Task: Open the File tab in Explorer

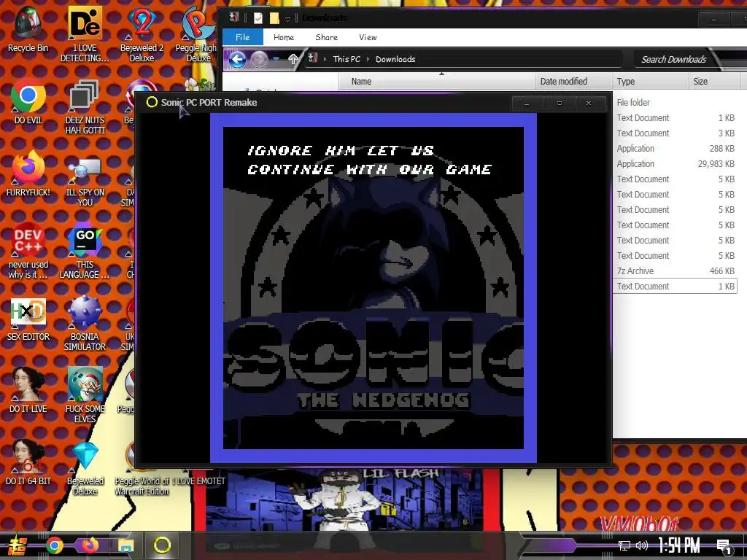Action: [242, 37]
